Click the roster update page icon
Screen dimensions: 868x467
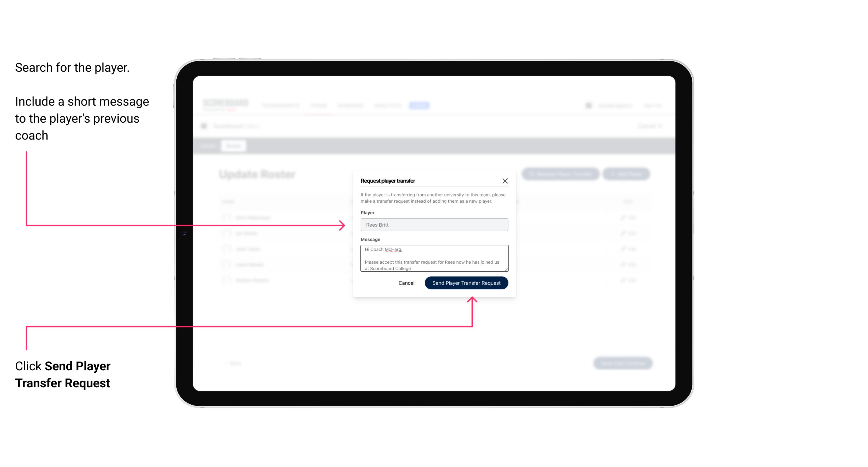point(205,125)
